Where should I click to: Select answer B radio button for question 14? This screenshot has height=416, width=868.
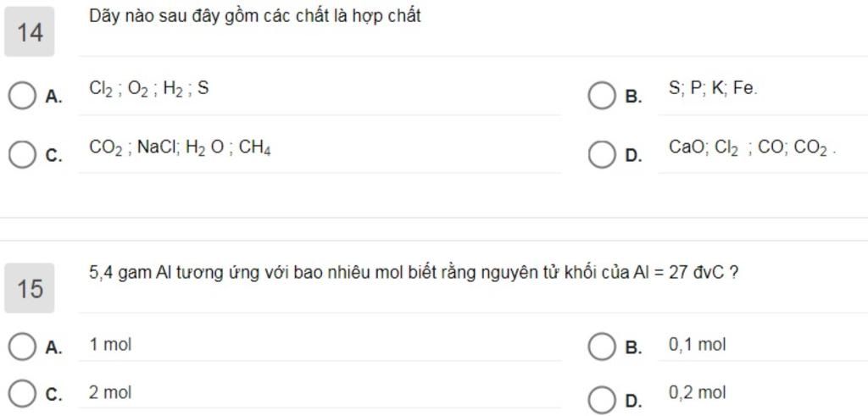coord(601,96)
